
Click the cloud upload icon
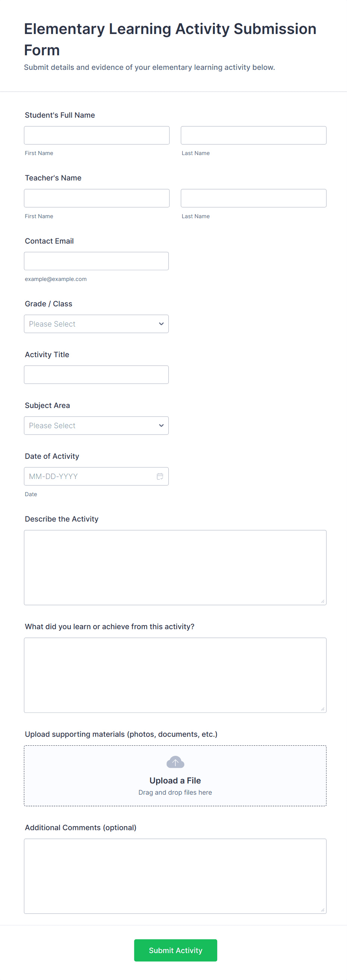(175, 762)
